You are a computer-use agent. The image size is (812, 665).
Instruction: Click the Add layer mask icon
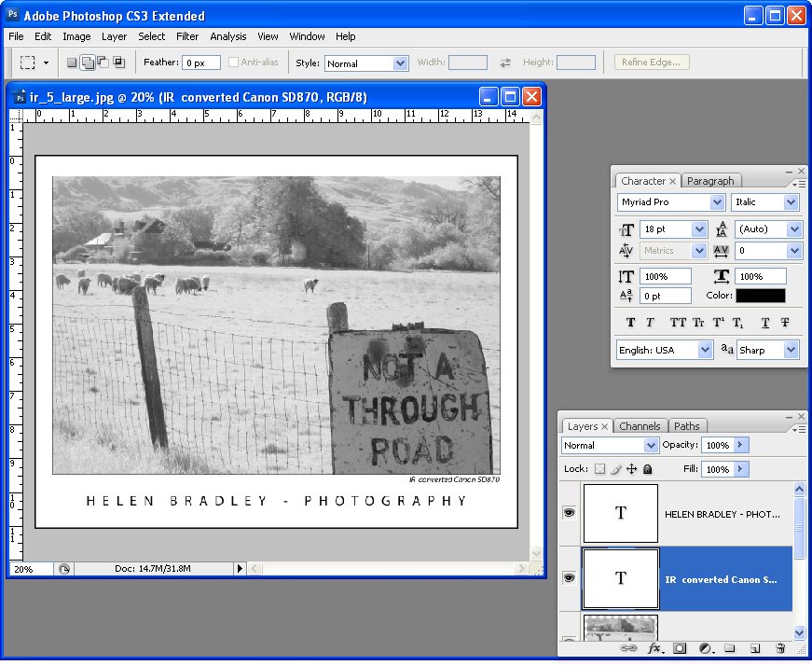click(680, 648)
